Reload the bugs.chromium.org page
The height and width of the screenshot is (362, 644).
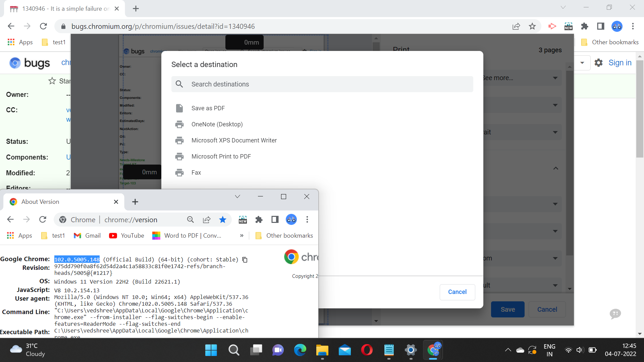43,26
